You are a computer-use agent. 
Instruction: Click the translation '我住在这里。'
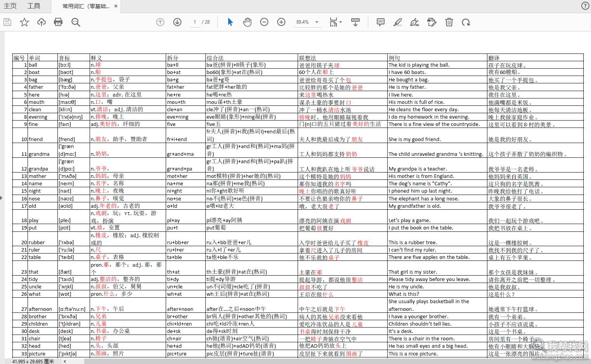tap(505, 95)
